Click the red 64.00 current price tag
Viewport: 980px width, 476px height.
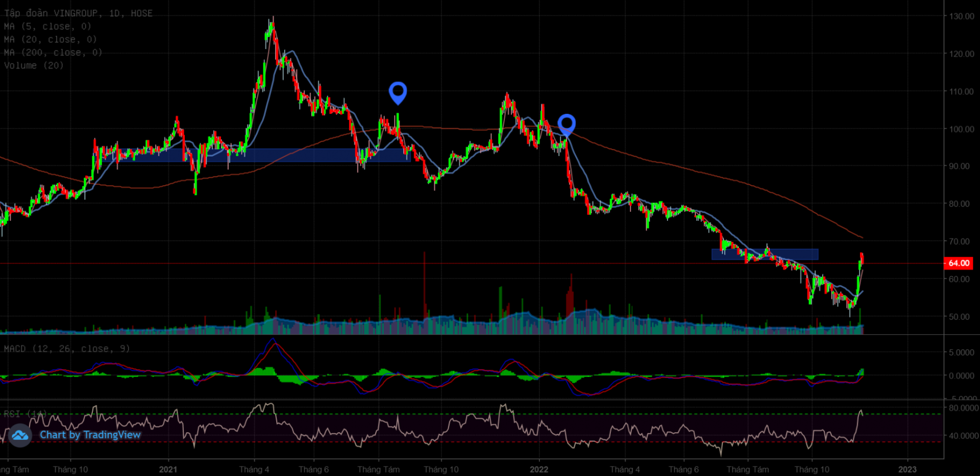coord(959,263)
